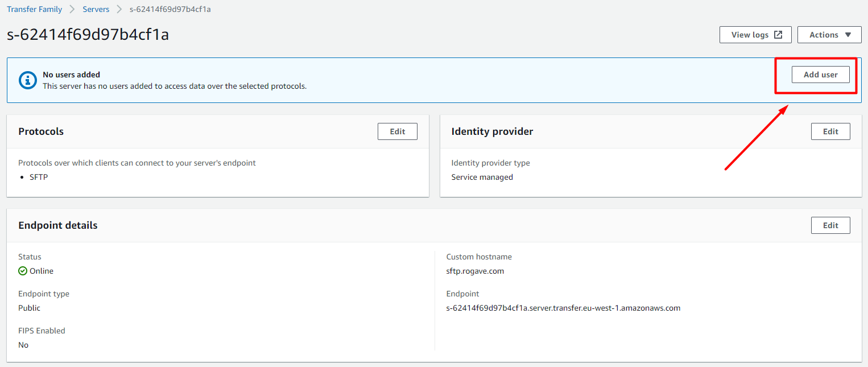Open View logs in a new tab

click(755, 34)
